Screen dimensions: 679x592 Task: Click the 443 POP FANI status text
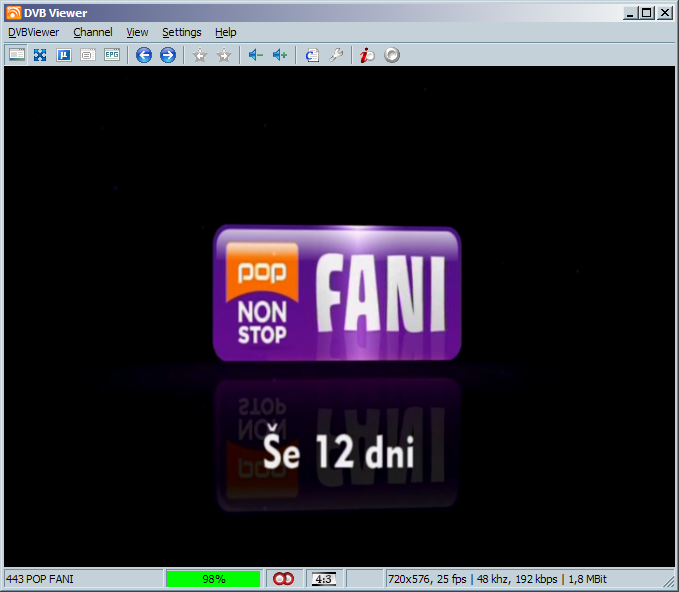[x=40, y=579]
